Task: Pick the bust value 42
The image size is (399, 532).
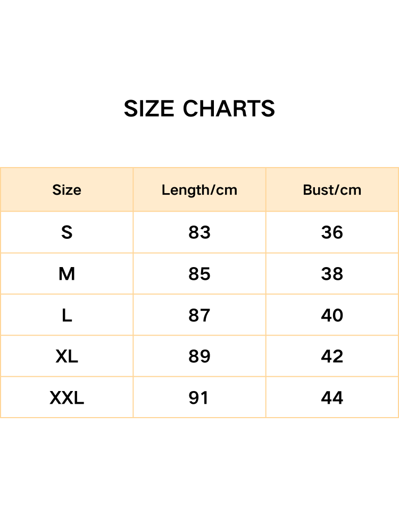Action: (332, 356)
